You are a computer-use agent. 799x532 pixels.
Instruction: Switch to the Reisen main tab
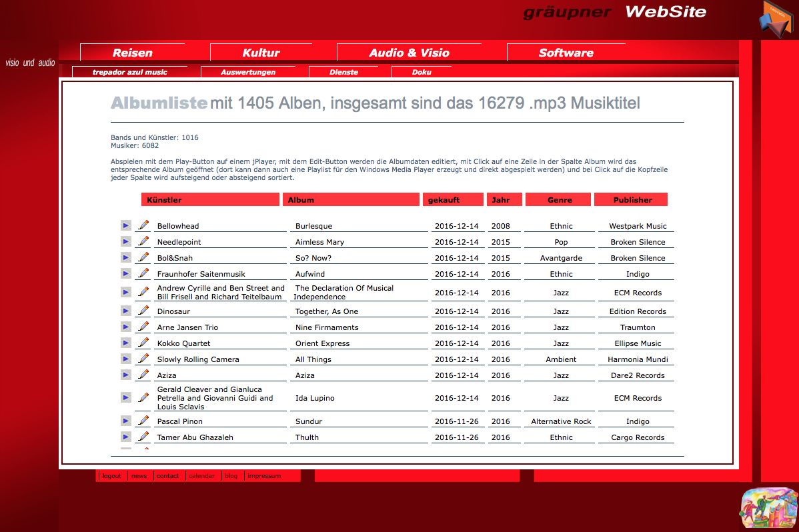pos(132,53)
